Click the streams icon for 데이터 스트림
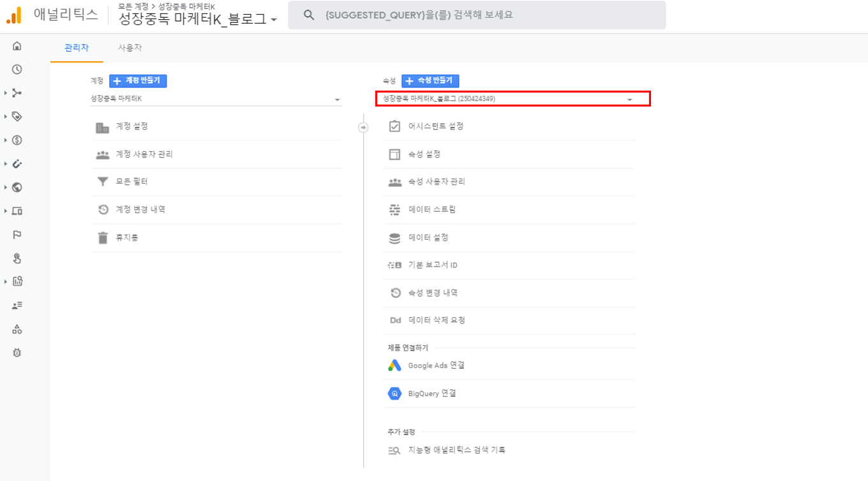The width and height of the screenshot is (868, 481). (394, 210)
